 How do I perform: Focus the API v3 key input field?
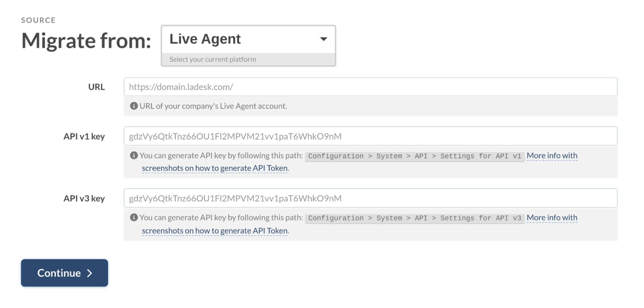370,198
